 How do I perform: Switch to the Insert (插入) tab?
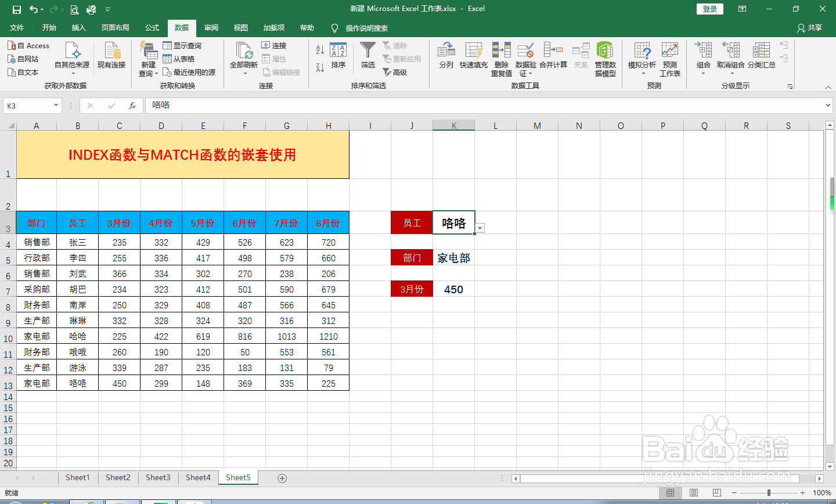coord(78,28)
